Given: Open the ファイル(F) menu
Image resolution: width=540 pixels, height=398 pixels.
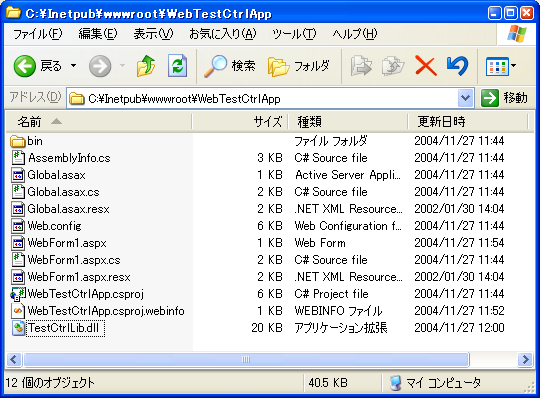Looking at the screenshot, I should pyautogui.click(x=38, y=34).
